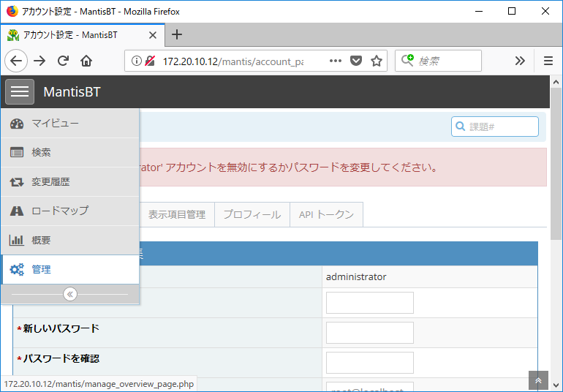Maximize the Firefox window
This screenshot has height=392, width=563.
pyautogui.click(x=512, y=11)
